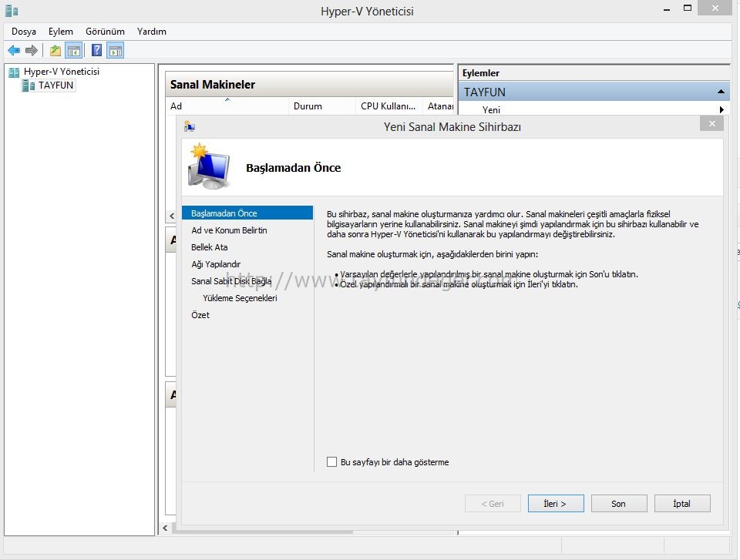Open the Yardım menu
Viewport: 740px width, 560px height.
(x=152, y=31)
